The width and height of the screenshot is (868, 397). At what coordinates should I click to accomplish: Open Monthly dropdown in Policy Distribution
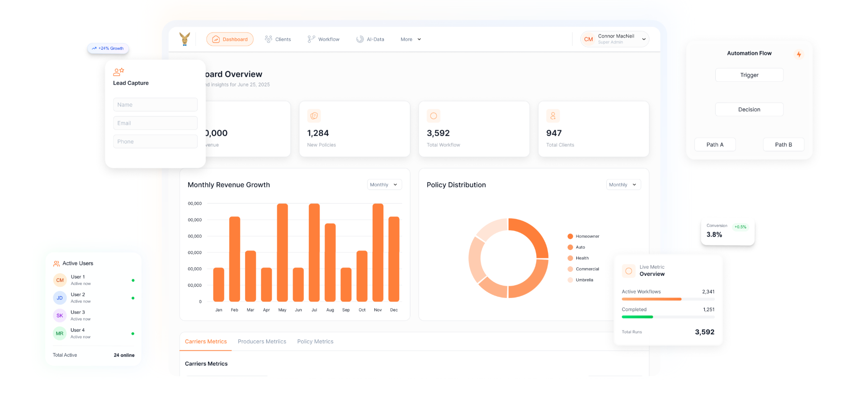tap(623, 184)
